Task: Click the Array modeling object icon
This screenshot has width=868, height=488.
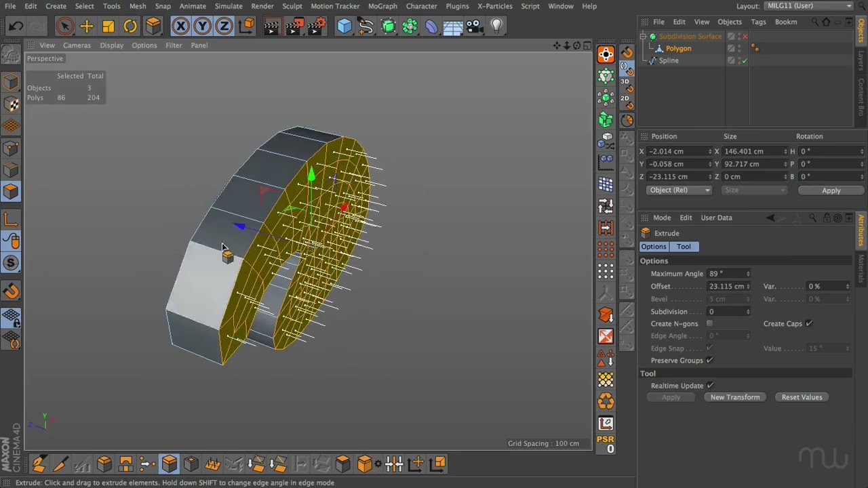Action: 410,26
